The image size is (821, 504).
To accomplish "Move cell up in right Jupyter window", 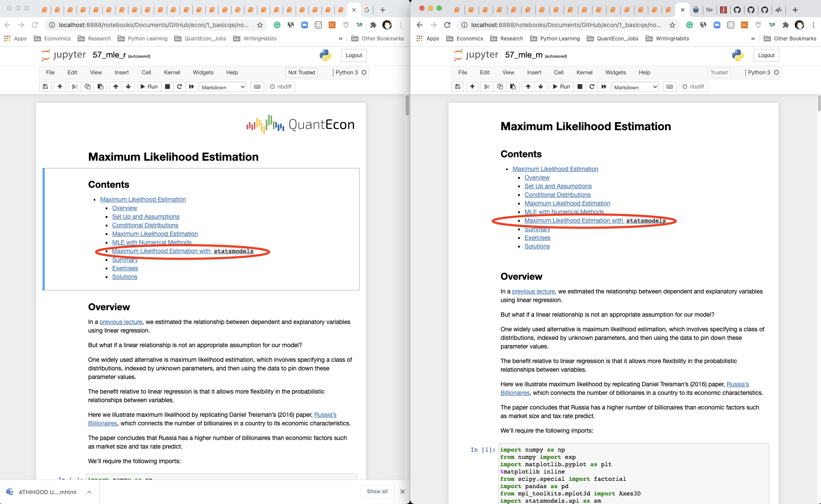I will 528,87.
